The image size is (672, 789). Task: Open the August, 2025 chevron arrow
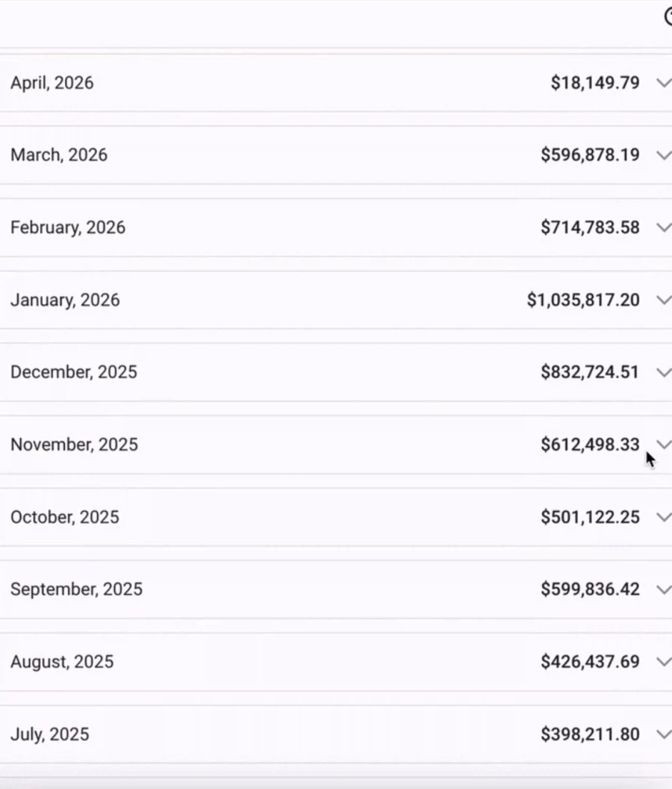pos(663,662)
